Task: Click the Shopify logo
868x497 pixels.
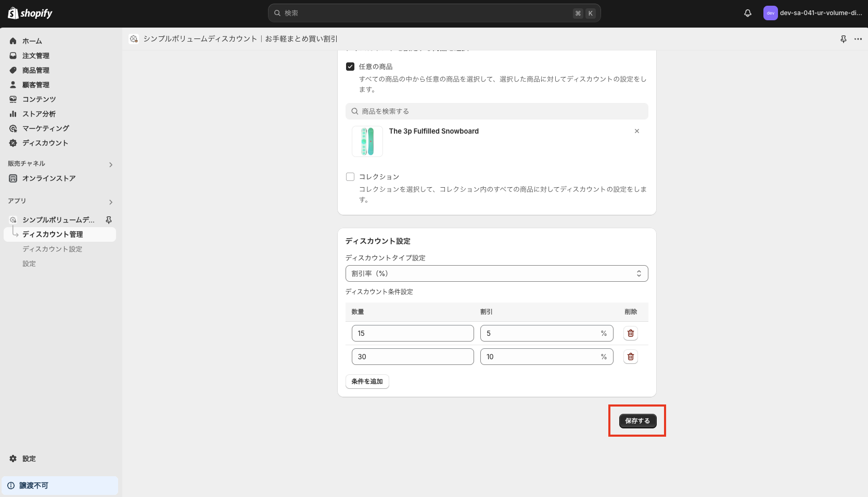Action: (x=30, y=13)
